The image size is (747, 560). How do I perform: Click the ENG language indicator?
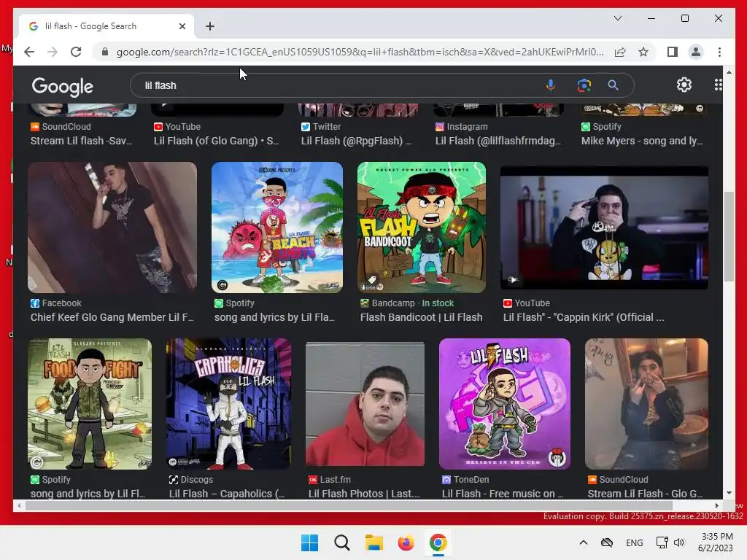(x=634, y=542)
